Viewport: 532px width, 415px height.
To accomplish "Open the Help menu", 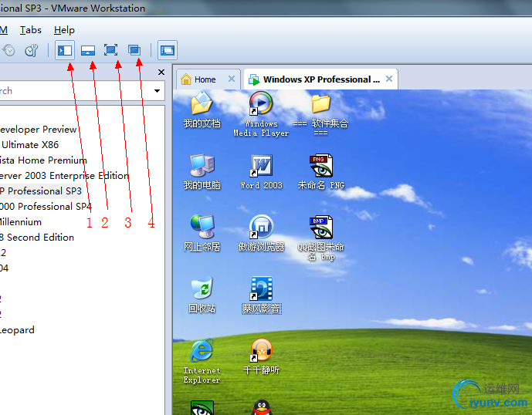I will (64, 30).
